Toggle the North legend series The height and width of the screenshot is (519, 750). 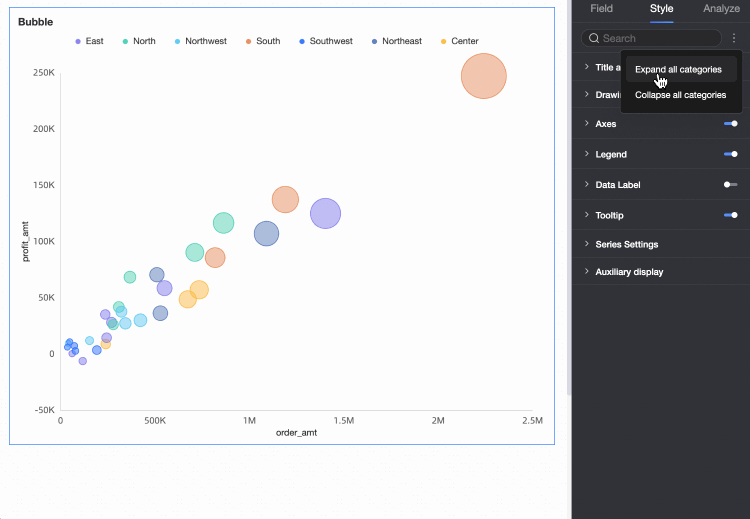pos(139,41)
